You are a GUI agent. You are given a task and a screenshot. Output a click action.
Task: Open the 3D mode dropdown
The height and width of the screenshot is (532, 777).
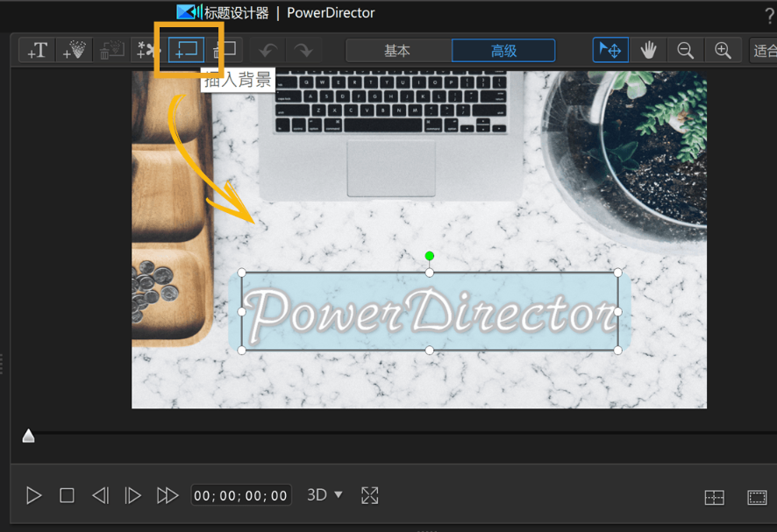coord(324,495)
